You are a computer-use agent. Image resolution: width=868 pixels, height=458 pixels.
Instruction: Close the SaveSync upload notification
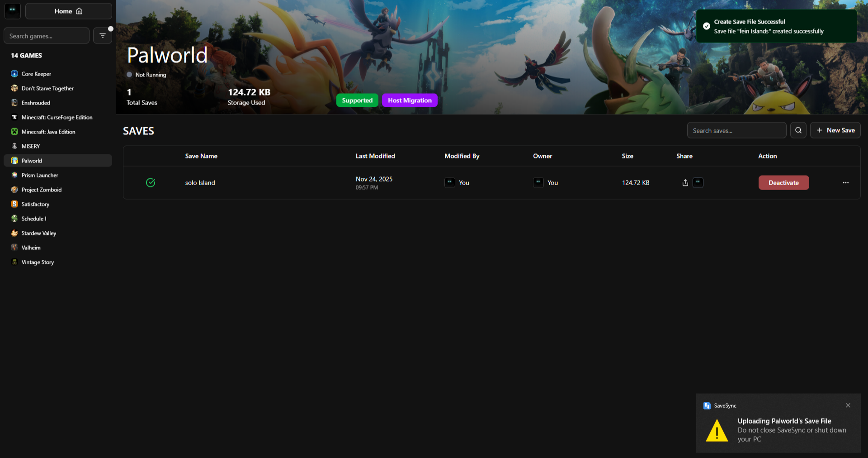(848, 406)
